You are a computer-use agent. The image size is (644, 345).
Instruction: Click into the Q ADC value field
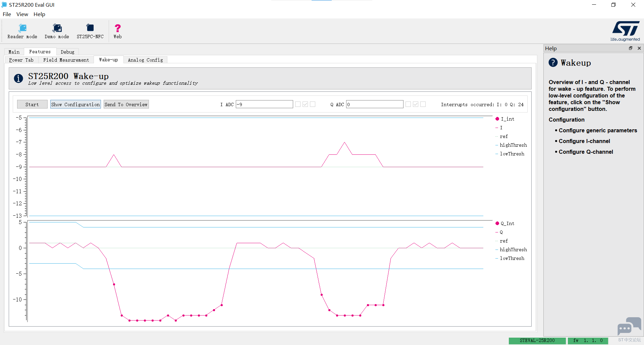coord(375,105)
